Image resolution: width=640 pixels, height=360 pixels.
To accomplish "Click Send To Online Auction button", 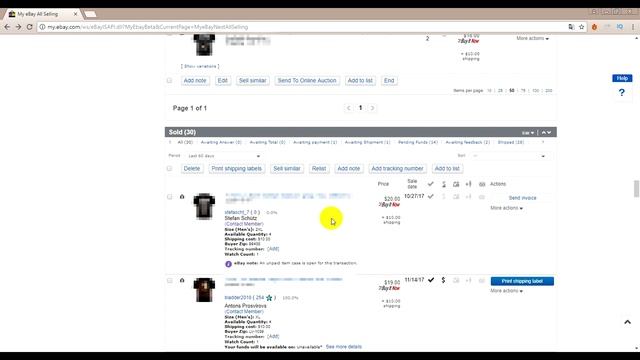I will point(307,80).
